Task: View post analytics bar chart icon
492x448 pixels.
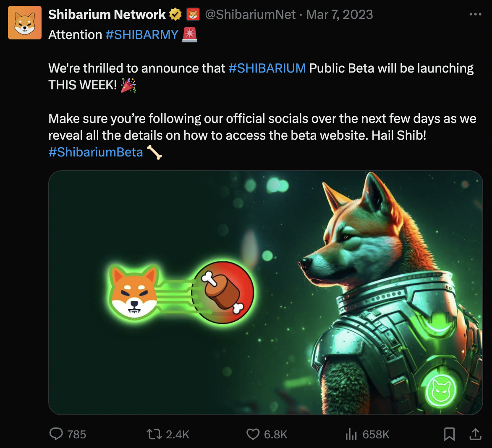Action: (x=351, y=434)
